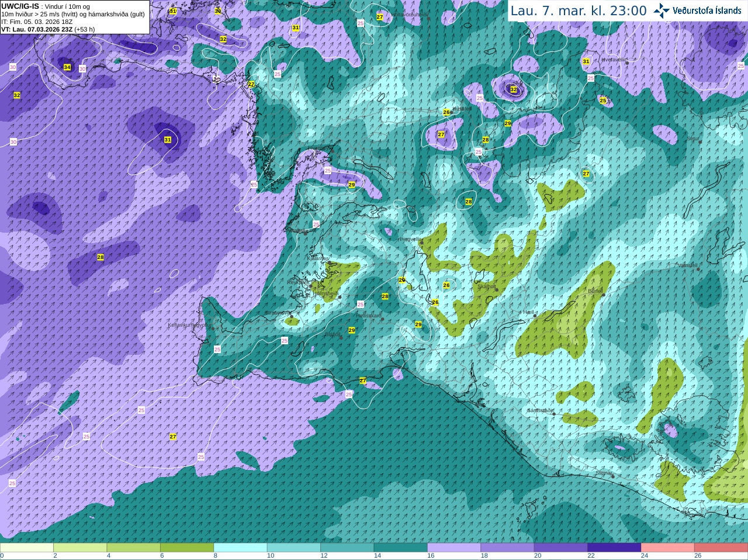Click the Hellisskarð station label
748x560 pixels.
(369, 316)
